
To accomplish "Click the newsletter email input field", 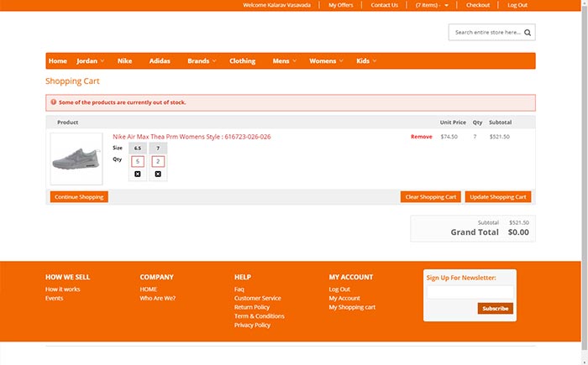I will tap(470, 292).
